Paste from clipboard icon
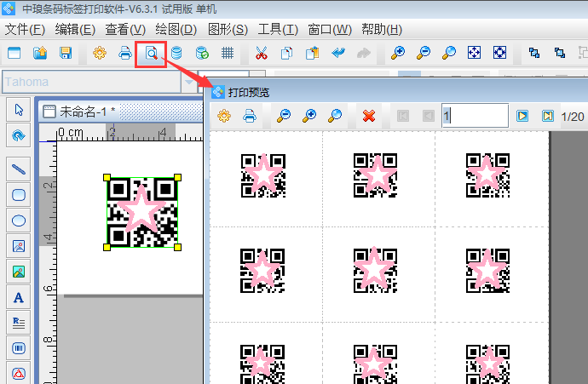 tap(313, 53)
